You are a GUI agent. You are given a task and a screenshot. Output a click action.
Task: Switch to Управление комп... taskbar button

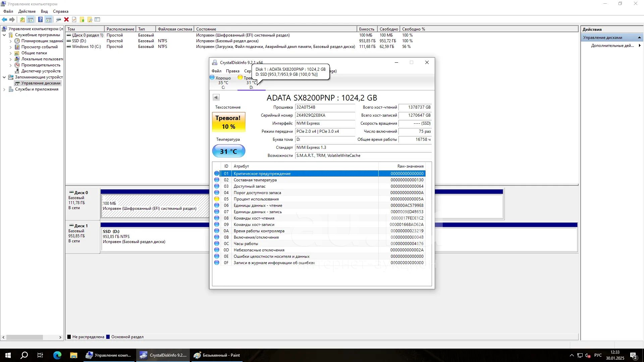(x=109, y=355)
